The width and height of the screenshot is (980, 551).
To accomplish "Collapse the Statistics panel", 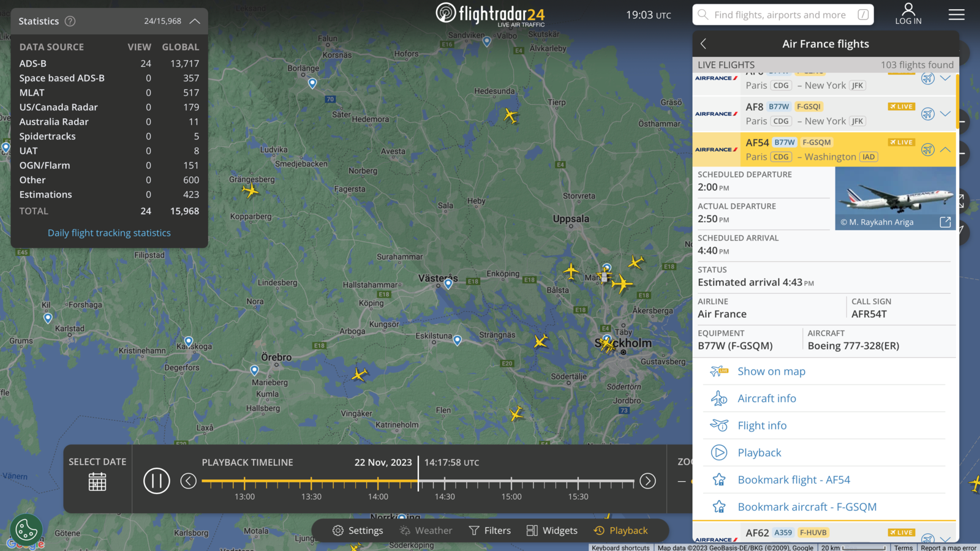I will (x=195, y=21).
